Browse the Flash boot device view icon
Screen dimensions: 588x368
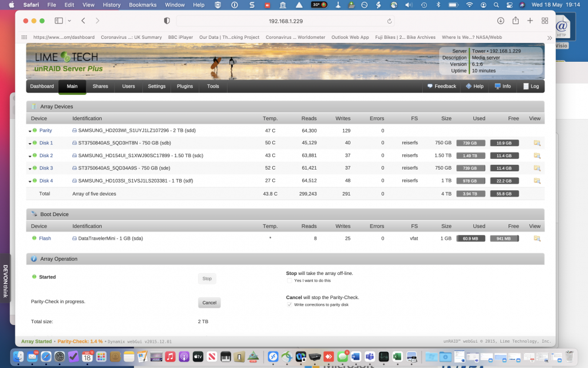tap(537, 238)
